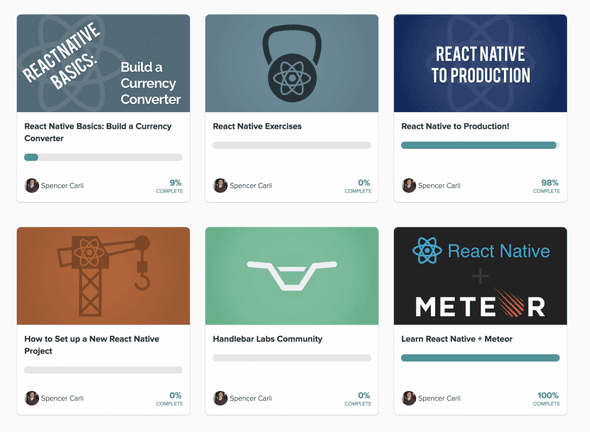This screenshot has width=590, height=432.
Task: Open the React Native to Production! course title
Action: pyautogui.click(x=455, y=126)
